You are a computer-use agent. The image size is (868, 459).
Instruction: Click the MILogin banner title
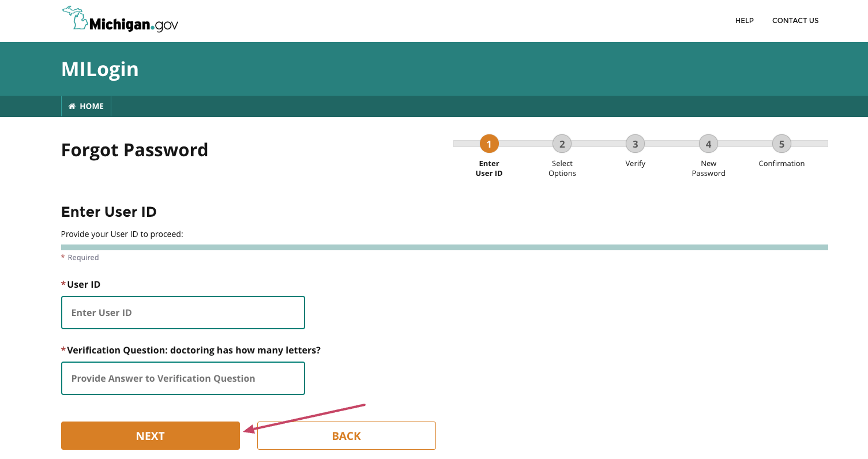100,69
